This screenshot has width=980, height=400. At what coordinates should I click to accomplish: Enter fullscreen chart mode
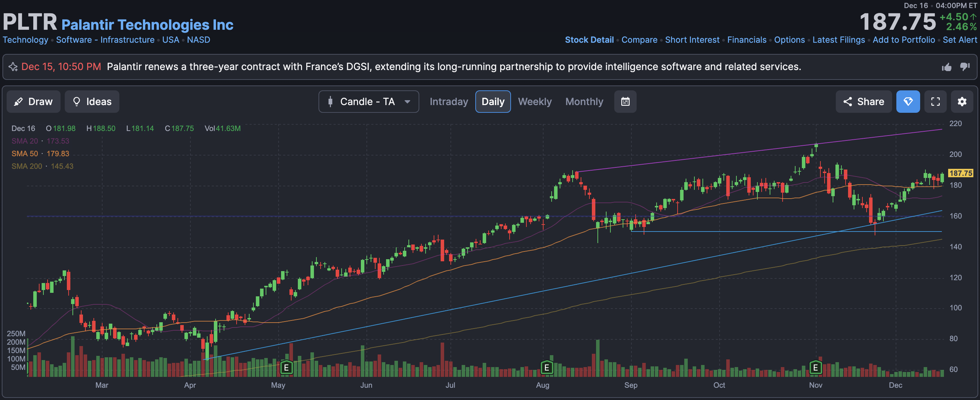(935, 102)
